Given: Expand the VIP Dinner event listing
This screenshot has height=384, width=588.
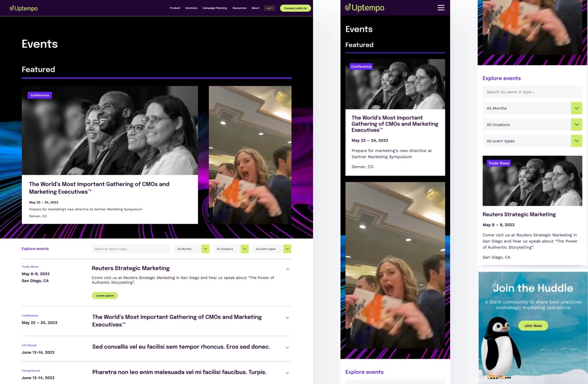Looking at the screenshot, I should pos(287,347).
